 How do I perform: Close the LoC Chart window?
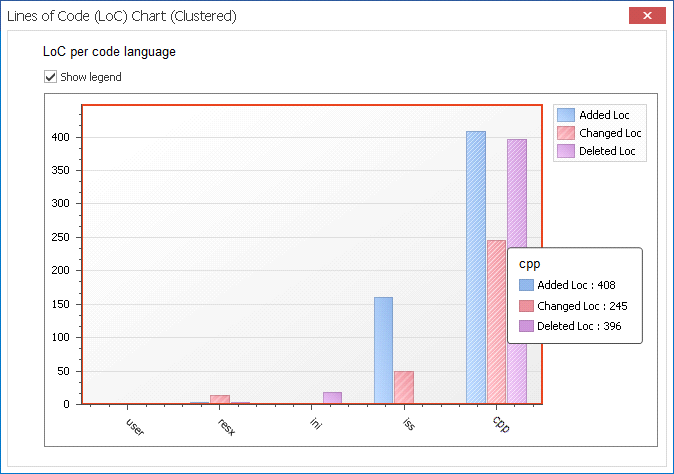pos(647,16)
